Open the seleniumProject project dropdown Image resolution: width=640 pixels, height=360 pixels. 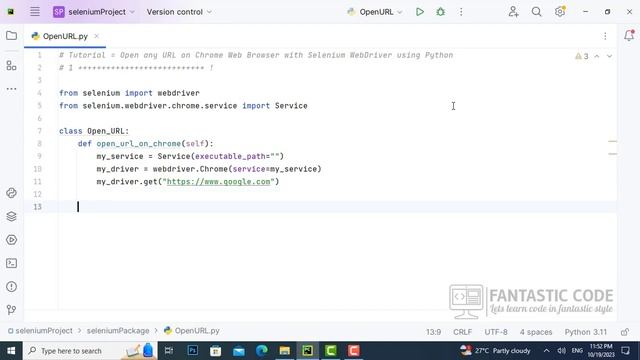point(94,12)
